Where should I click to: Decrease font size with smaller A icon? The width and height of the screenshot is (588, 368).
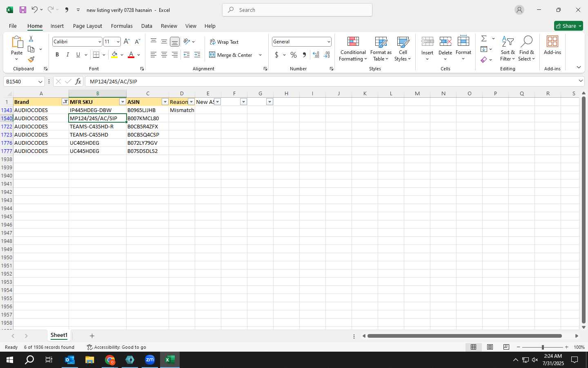click(x=137, y=42)
